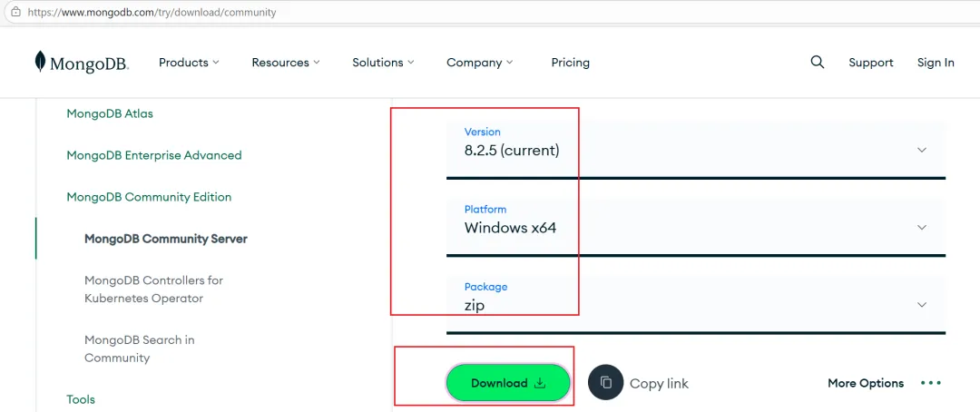Click the Copy link icon button

605,383
